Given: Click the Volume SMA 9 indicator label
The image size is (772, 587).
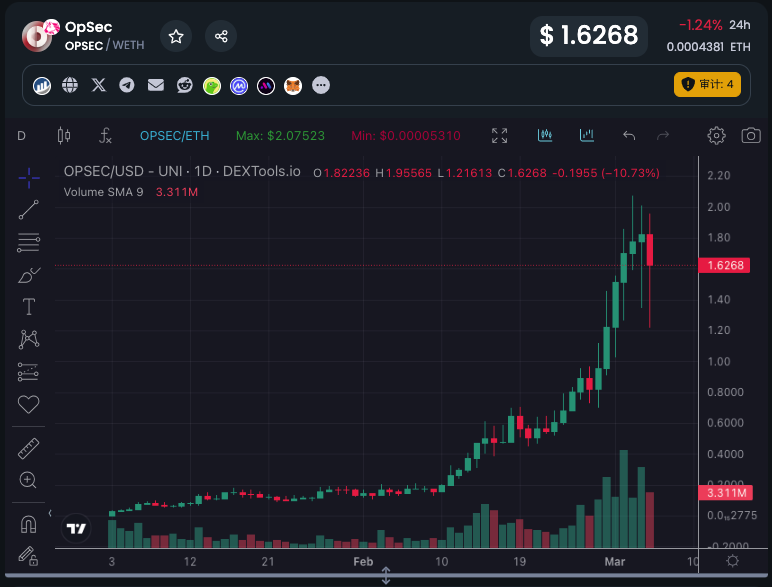Looking at the screenshot, I should point(103,192).
